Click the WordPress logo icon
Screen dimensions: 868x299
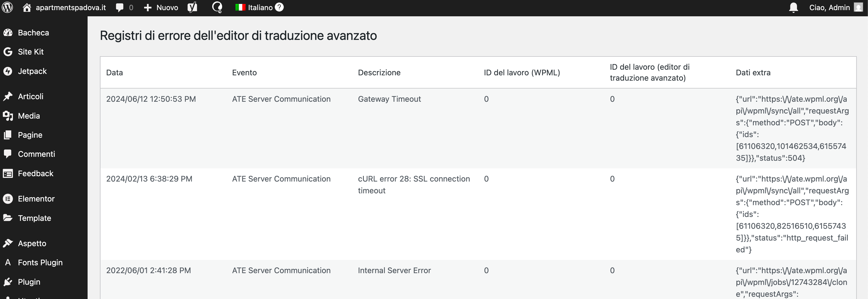7,7
